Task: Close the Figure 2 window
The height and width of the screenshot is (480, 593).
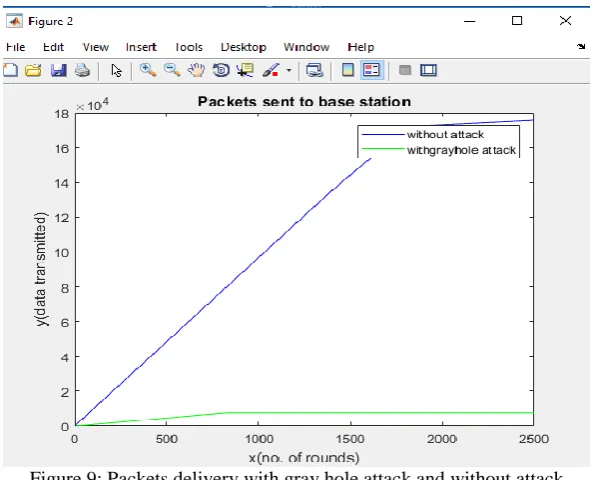Action: pos(565,20)
